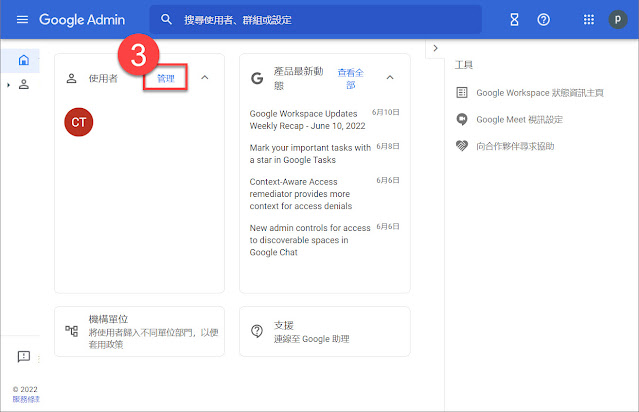Click the 管理 link in users card

165,78
